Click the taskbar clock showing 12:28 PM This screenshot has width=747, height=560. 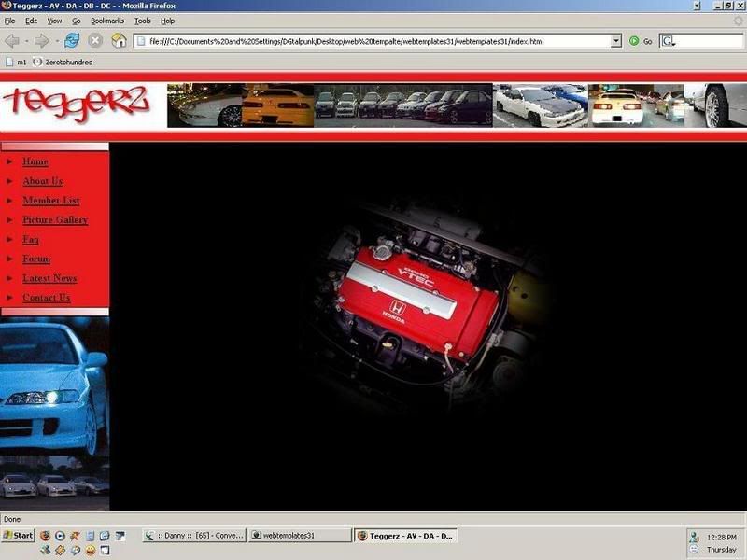(721, 538)
